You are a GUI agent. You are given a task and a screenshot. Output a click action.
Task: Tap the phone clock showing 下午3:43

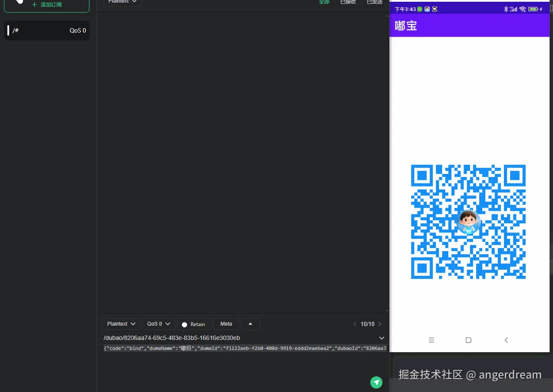[x=405, y=9]
